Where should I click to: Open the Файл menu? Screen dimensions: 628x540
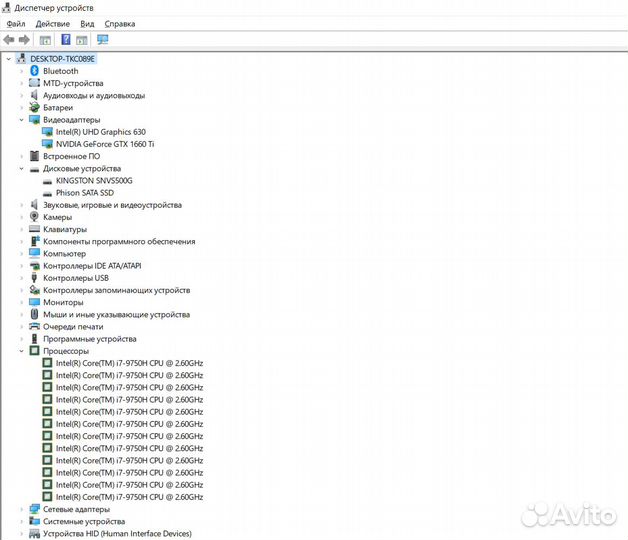point(14,23)
